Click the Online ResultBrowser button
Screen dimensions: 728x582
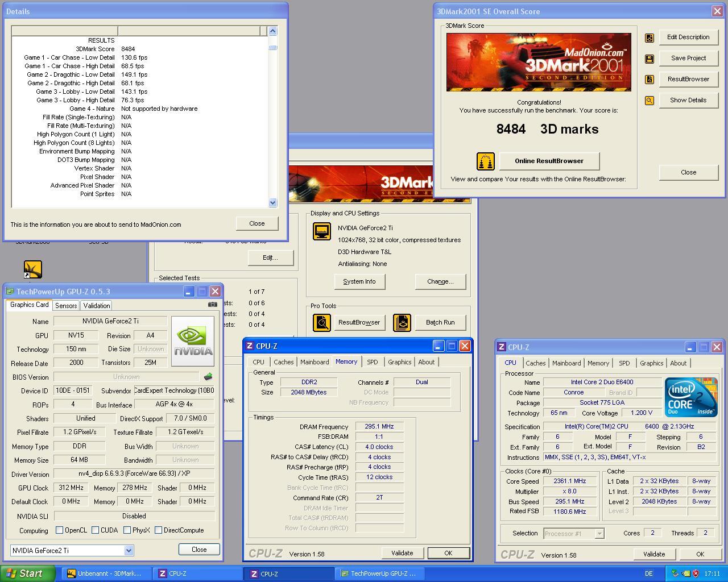[549, 161]
